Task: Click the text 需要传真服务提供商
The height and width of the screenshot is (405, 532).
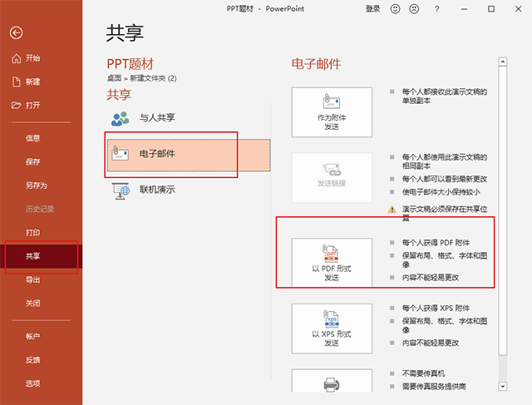Action: point(434,387)
